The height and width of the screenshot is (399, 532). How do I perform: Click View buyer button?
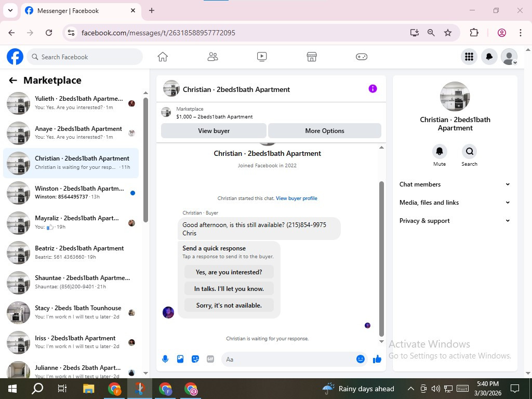(x=214, y=130)
